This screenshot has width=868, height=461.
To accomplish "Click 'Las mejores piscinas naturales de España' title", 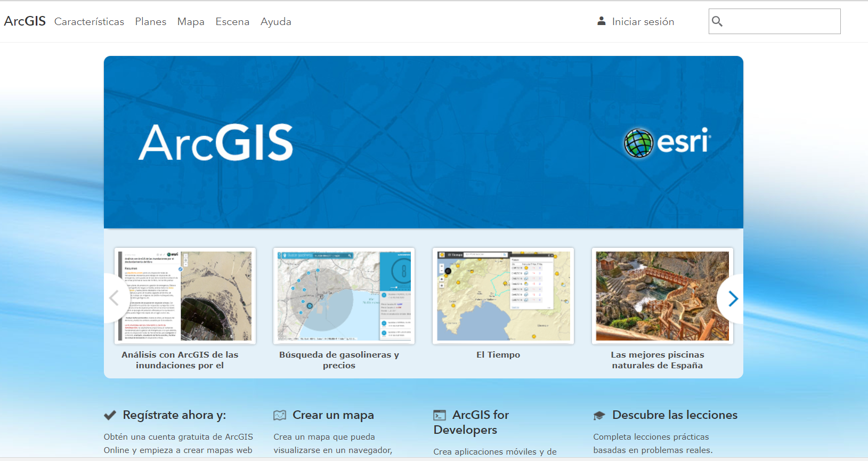I will point(658,360).
